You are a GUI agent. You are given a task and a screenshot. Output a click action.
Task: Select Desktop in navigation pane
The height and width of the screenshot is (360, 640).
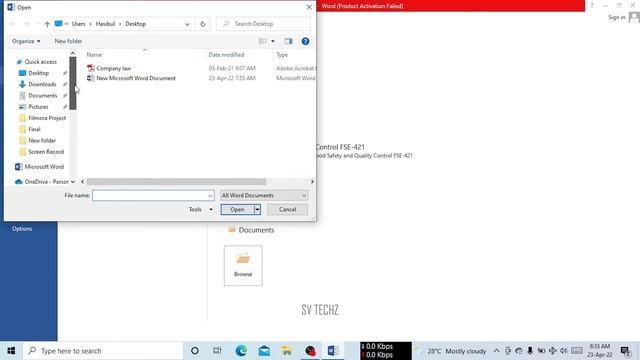click(x=38, y=73)
